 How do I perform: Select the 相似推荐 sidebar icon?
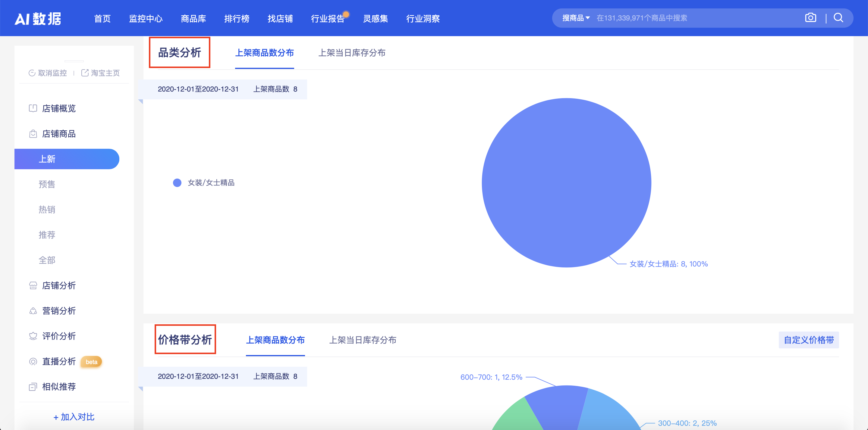[33, 387]
